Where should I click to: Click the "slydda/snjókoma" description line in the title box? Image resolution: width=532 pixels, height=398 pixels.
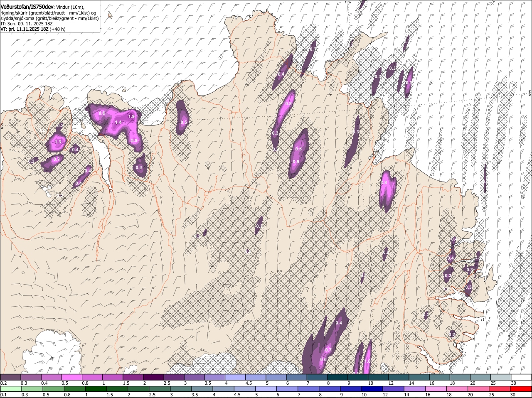[49, 18]
